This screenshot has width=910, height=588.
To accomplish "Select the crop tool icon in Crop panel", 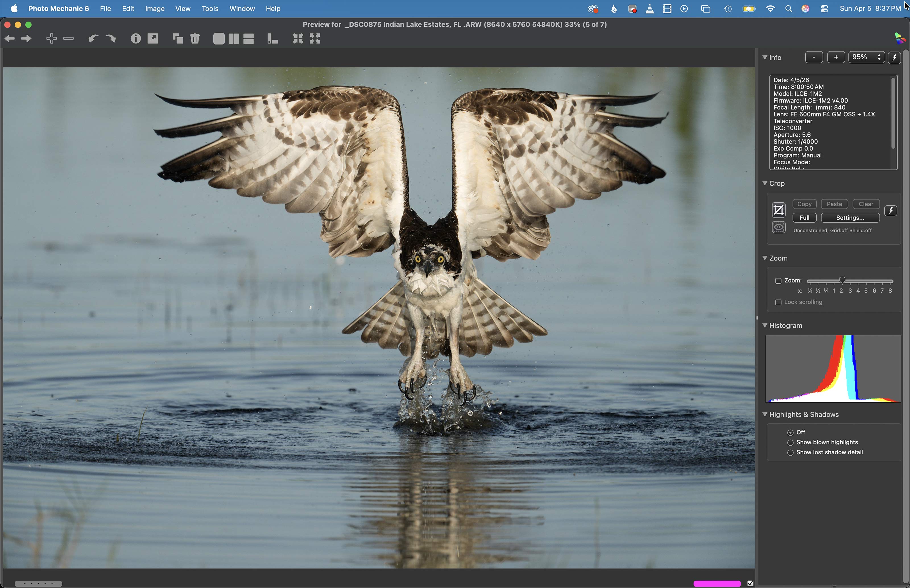I will click(778, 210).
